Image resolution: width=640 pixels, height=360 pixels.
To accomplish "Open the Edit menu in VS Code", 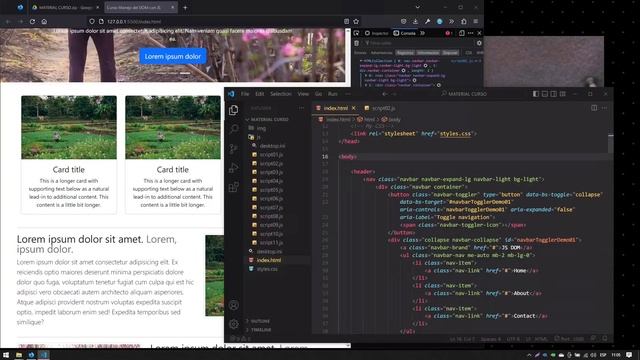I will click(x=260, y=94).
